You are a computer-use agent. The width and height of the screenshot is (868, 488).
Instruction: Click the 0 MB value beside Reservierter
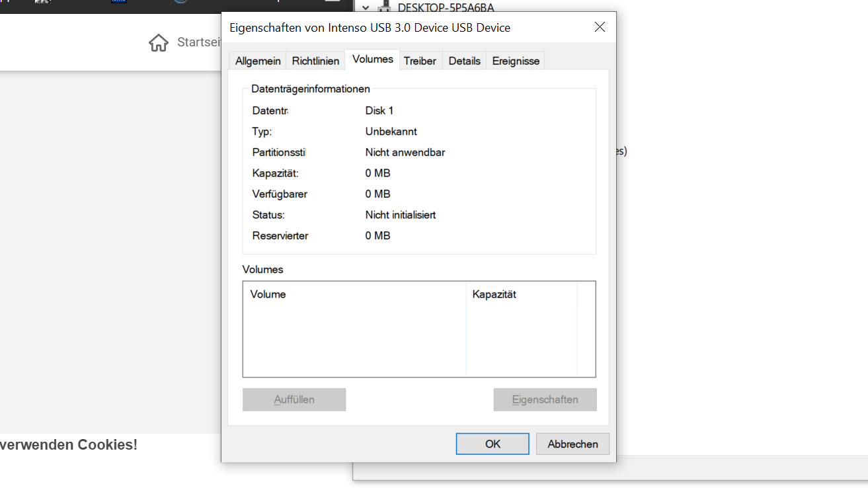pos(378,235)
